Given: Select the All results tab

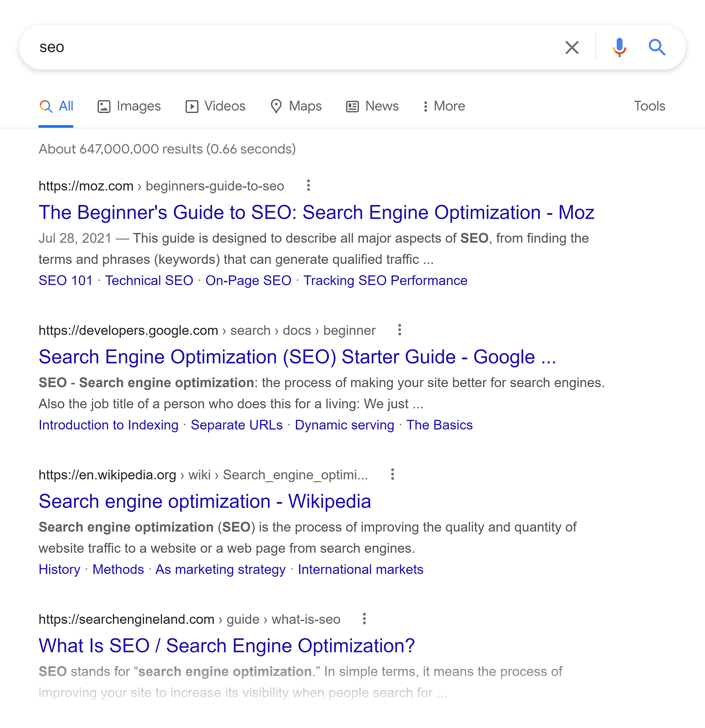Looking at the screenshot, I should pyautogui.click(x=56, y=106).
